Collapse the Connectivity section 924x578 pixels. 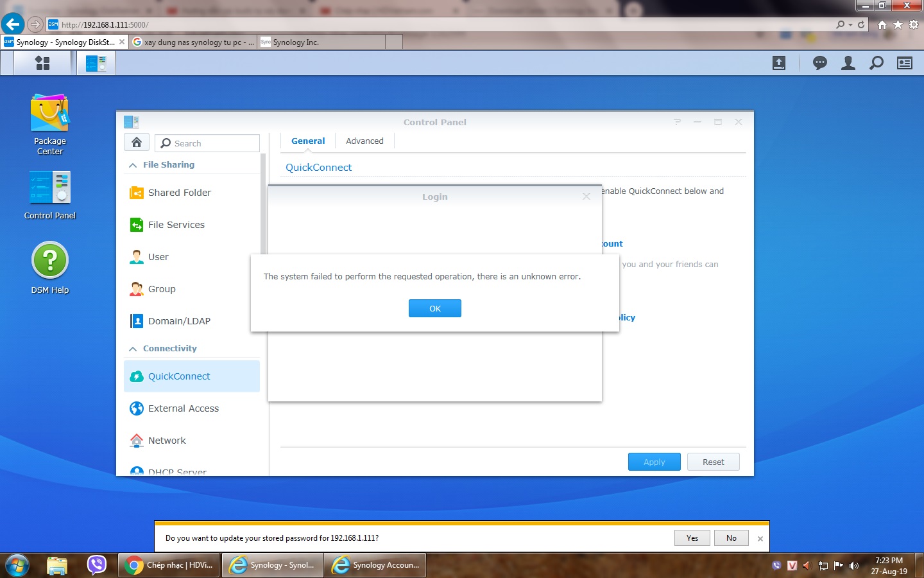tap(132, 349)
